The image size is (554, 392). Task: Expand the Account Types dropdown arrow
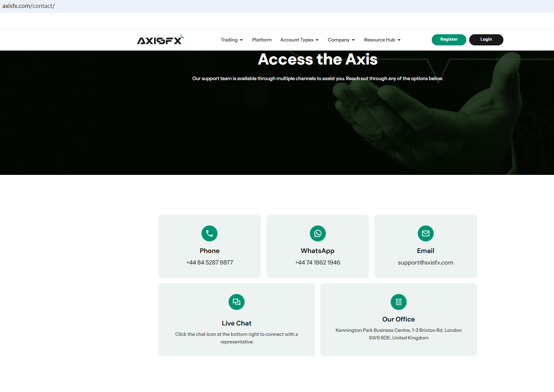(x=317, y=40)
